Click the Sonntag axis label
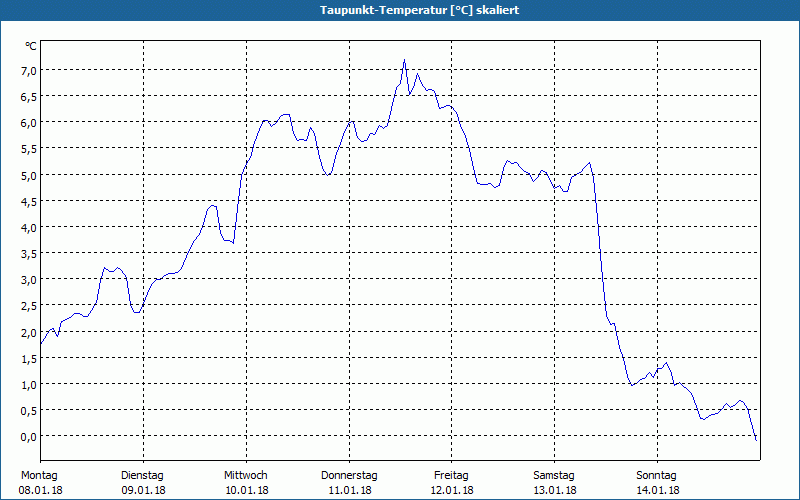 click(657, 476)
